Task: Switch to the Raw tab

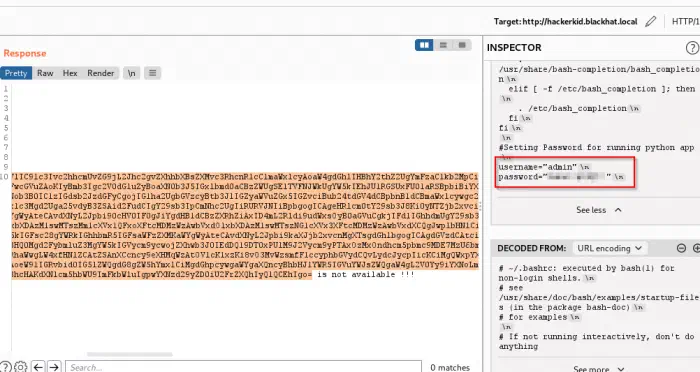Action: [45, 73]
